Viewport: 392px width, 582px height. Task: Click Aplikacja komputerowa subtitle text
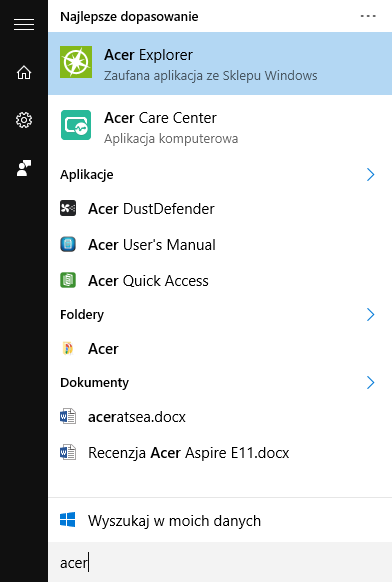click(x=171, y=139)
